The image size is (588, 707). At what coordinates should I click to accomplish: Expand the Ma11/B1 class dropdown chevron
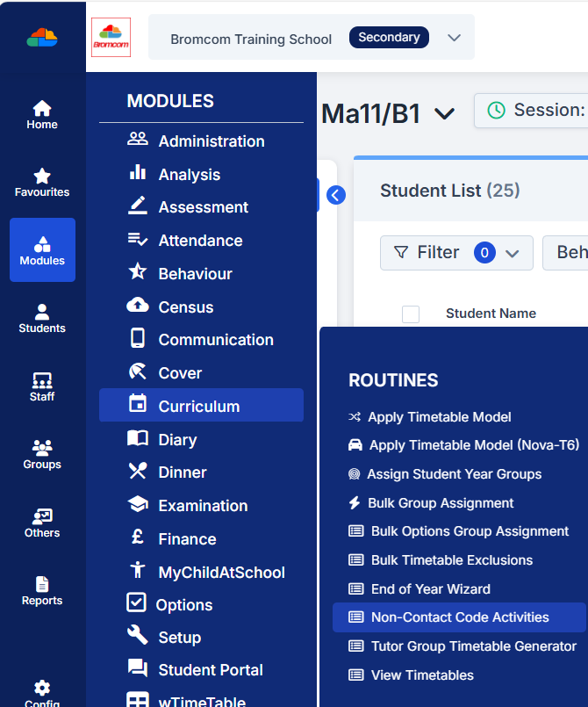tap(445, 114)
